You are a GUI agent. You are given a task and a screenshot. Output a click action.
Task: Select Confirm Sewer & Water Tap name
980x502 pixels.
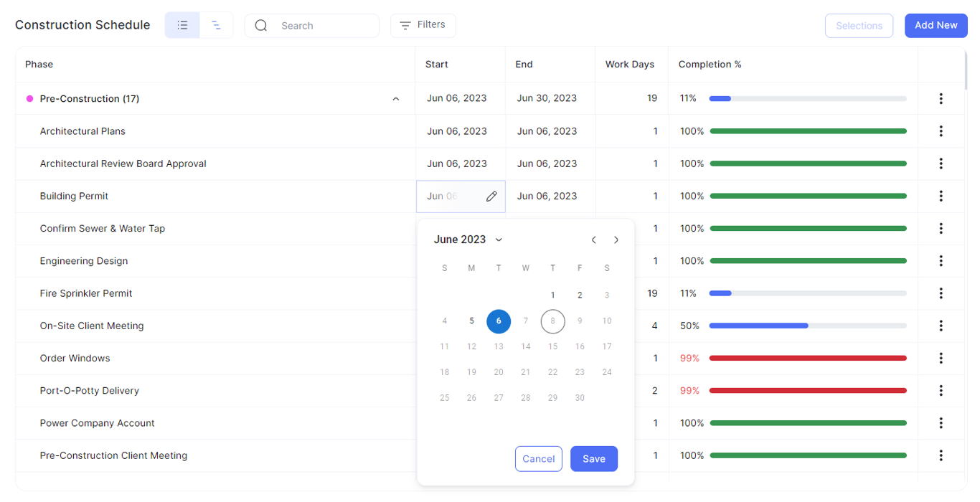coord(102,228)
